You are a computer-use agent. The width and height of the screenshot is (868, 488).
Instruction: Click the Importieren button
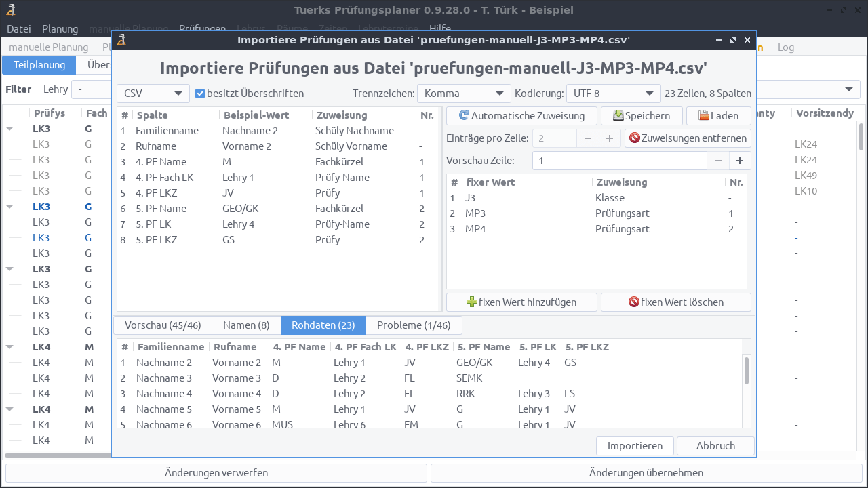pyautogui.click(x=635, y=446)
